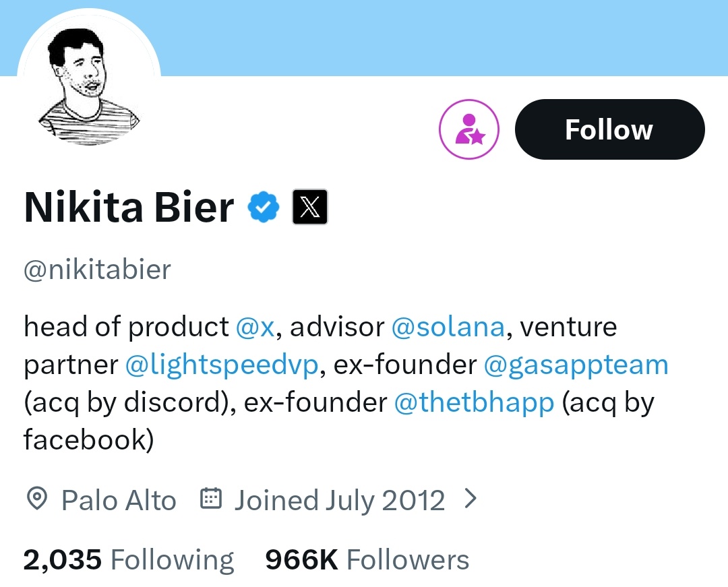Click the X affiliation badge beside name
The image size is (728, 587).
310,207
